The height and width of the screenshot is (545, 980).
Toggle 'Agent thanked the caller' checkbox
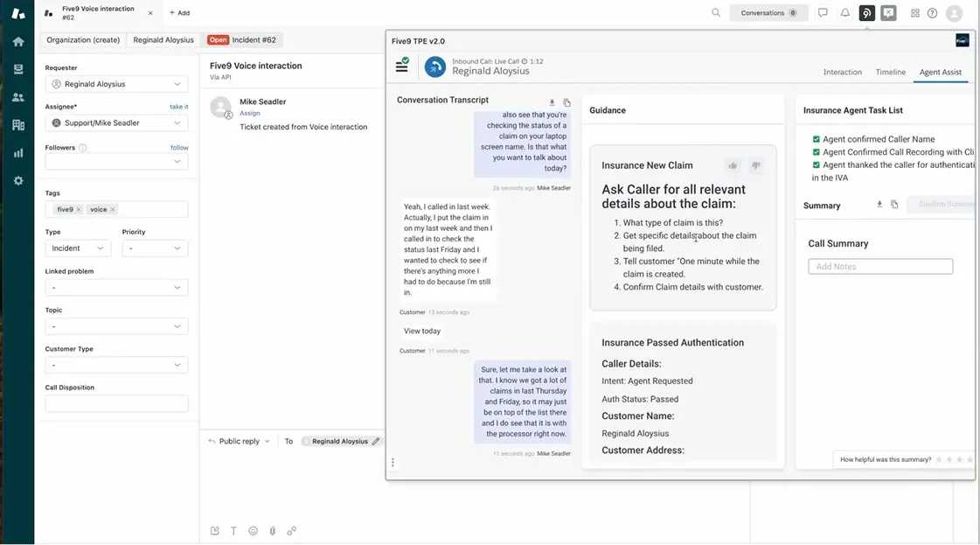[x=817, y=164]
